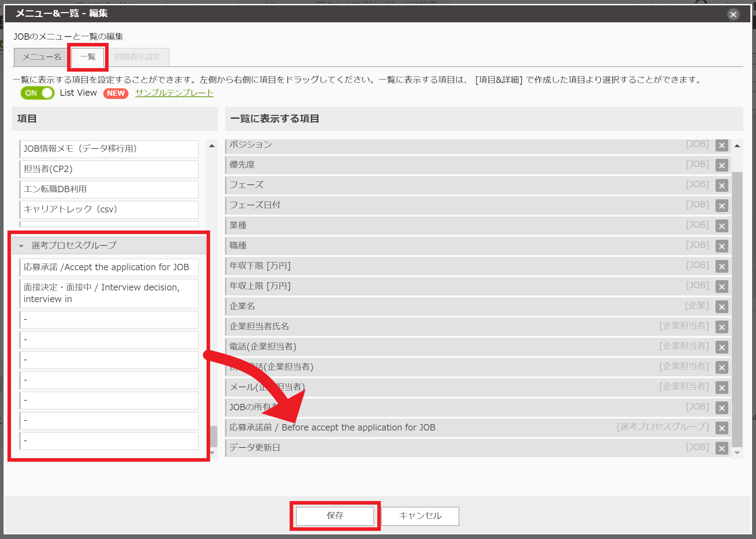Remove 優先度 item via X icon
The height and width of the screenshot is (539, 756).
click(x=722, y=166)
